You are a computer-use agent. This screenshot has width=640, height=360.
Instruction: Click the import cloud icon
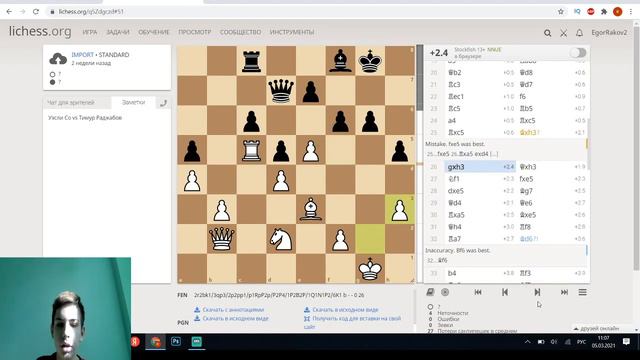pyautogui.click(x=58, y=59)
